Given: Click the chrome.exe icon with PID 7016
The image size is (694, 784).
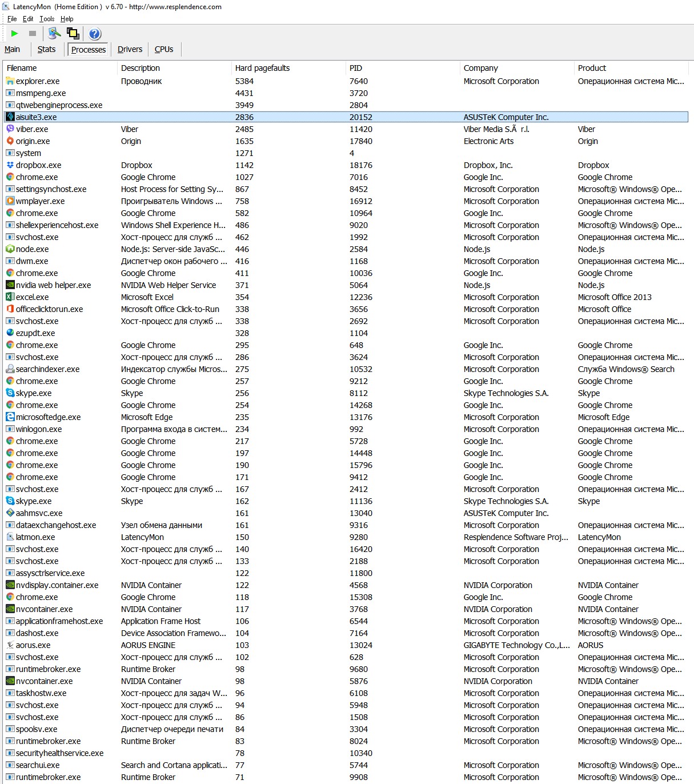Looking at the screenshot, I should 10,177.
